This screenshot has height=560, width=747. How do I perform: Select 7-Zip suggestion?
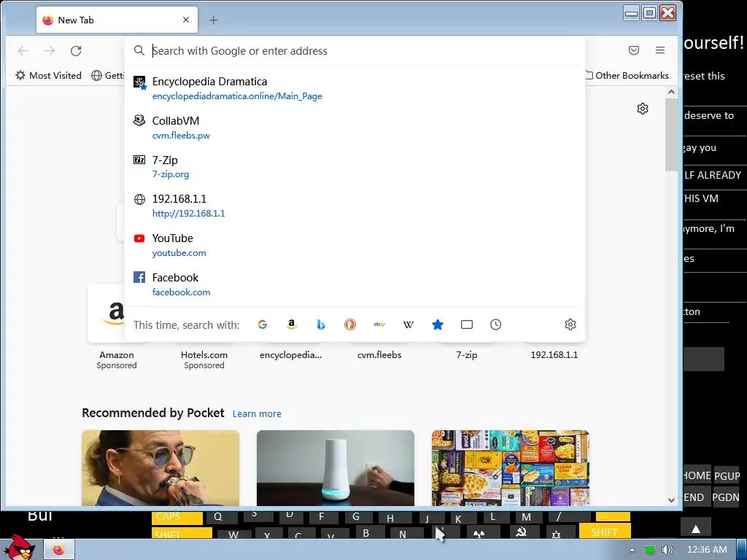(355, 167)
